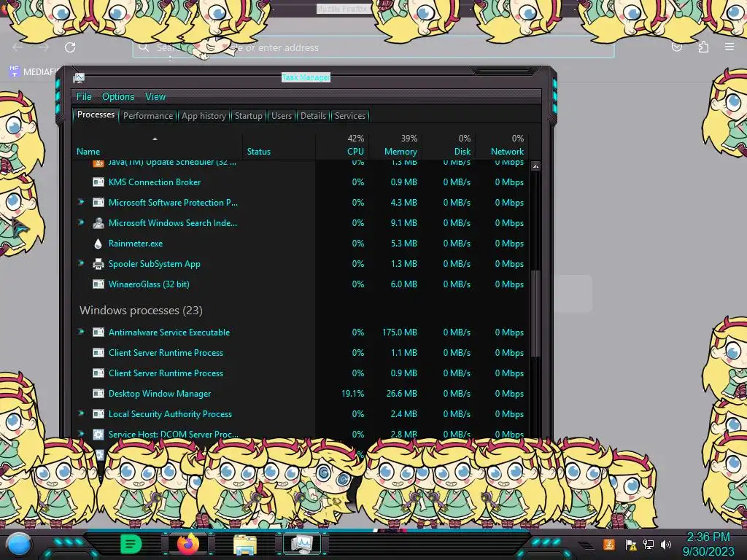Click the Windows processes (23) group header
The height and width of the screenshot is (560, 747).
coord(141,311)
